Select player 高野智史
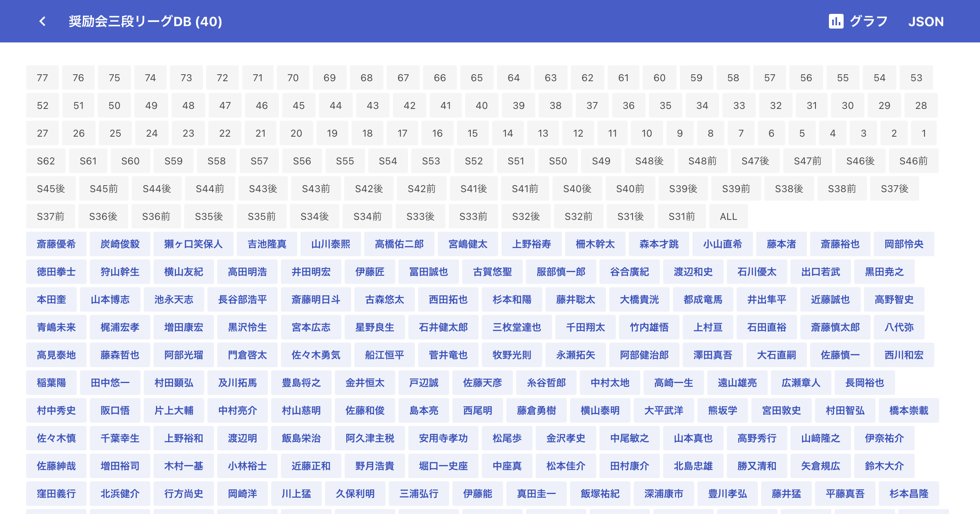The width and height of the screenshot is (980, 514). point(894,299)
